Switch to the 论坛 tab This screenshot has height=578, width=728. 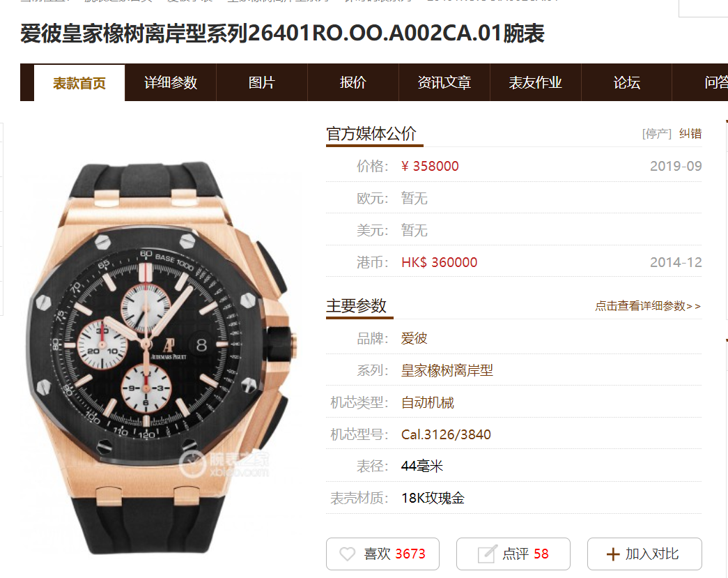tap(627, 83)
